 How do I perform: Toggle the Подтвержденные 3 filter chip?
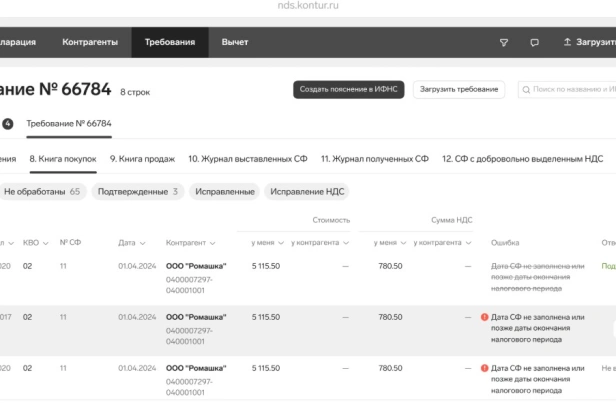coord(138,192)
